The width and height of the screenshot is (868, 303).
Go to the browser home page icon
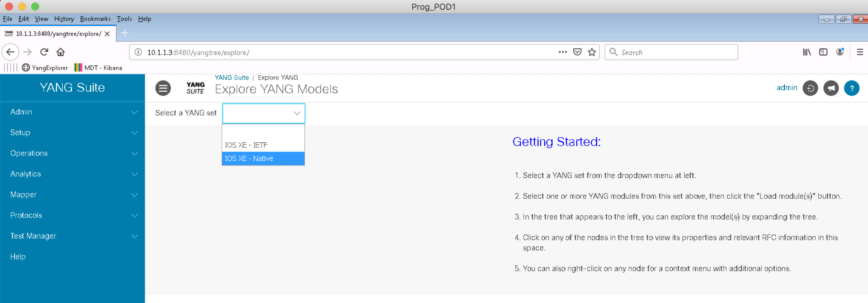[x=61, y=52]
